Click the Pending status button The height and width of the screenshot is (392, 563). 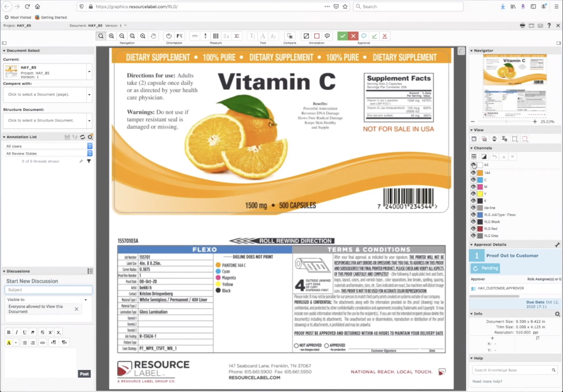485,268
